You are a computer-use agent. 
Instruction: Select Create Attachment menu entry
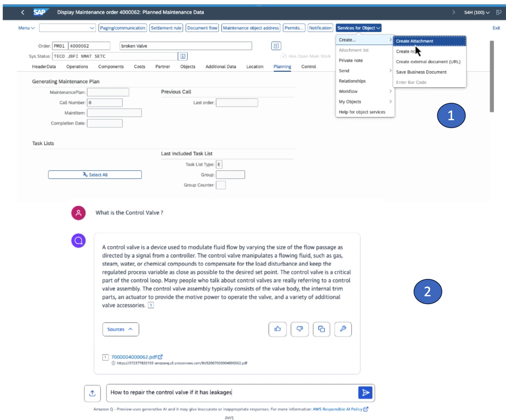pyautogui.click(x=430, y=41)
